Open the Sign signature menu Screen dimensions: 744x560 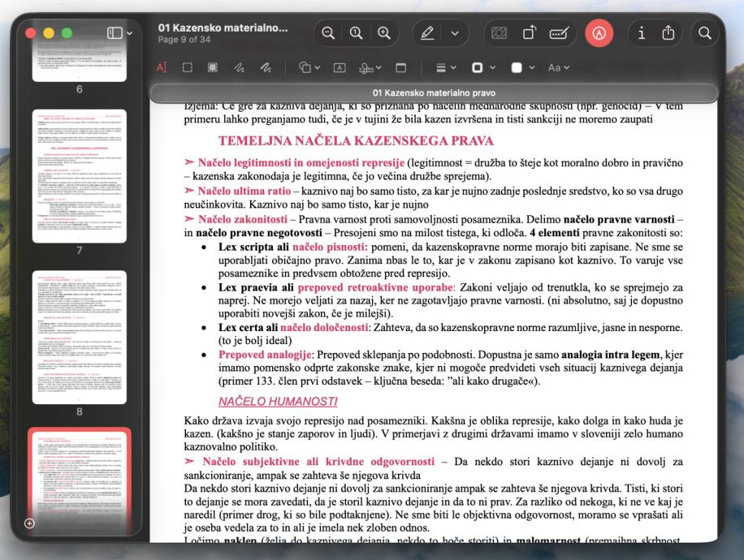(x=370, y=68)
